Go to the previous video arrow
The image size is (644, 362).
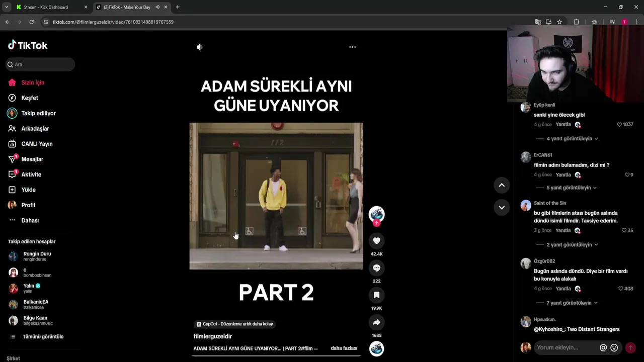[x=502, y=185]
